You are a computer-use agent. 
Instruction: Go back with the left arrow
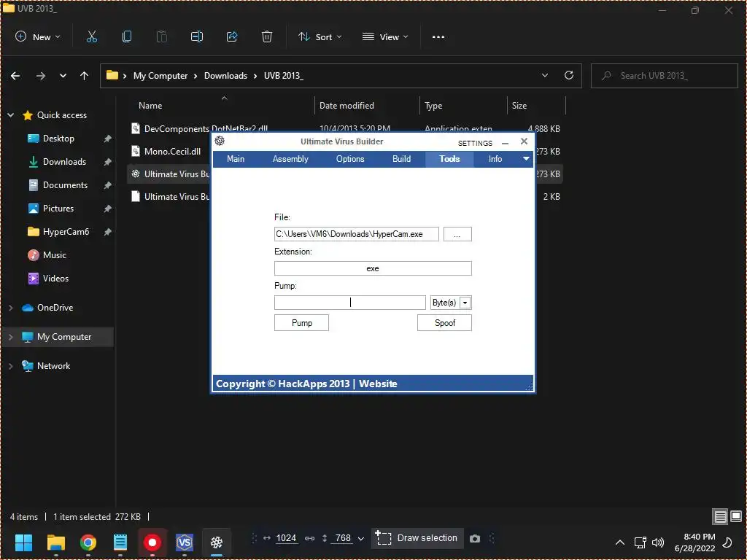[x=15, y=76]
